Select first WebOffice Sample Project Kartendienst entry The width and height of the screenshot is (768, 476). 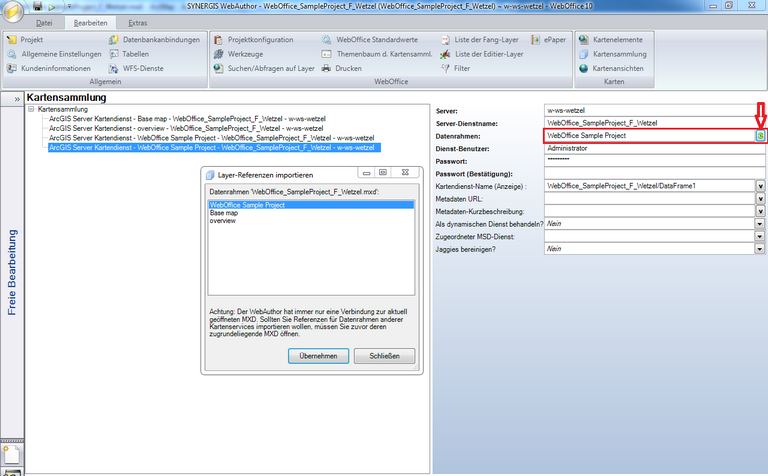pyautogui.click(x=212, y=138)
